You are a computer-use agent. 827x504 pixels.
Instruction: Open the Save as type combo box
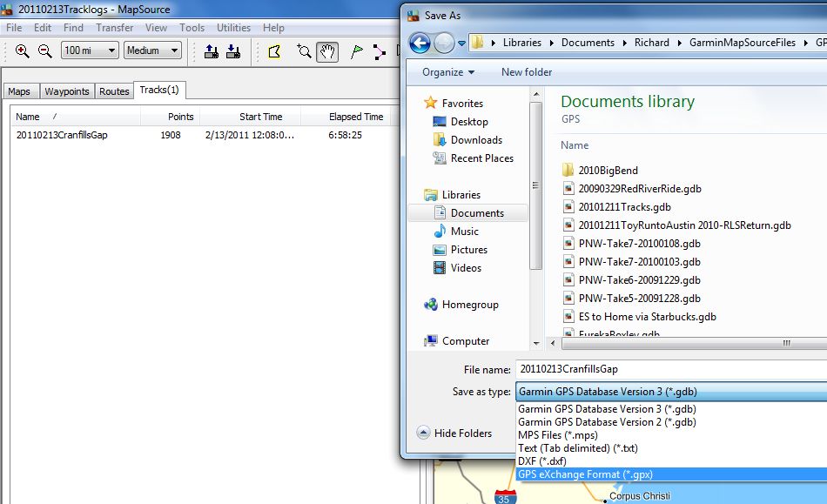coord(671,392)
